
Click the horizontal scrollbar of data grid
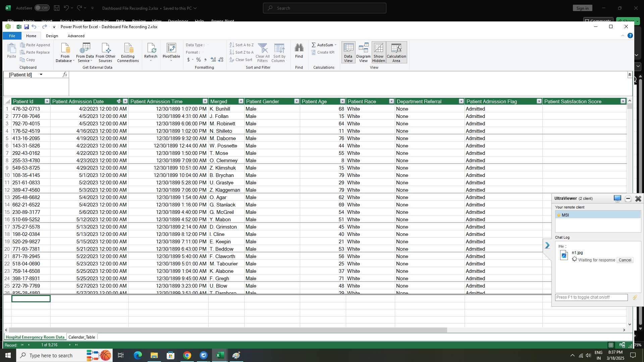click(x=228, y=330)
